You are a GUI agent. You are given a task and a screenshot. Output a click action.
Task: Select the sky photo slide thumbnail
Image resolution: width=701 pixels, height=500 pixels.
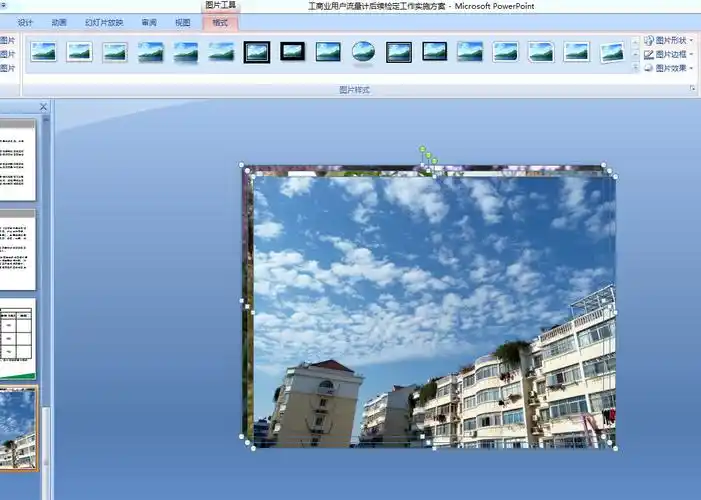pyautogui.click(x=17, y=428)
